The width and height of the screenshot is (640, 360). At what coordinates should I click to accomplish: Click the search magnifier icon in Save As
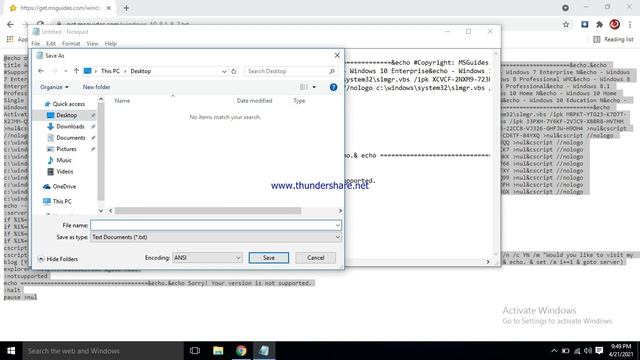point(332,71)
